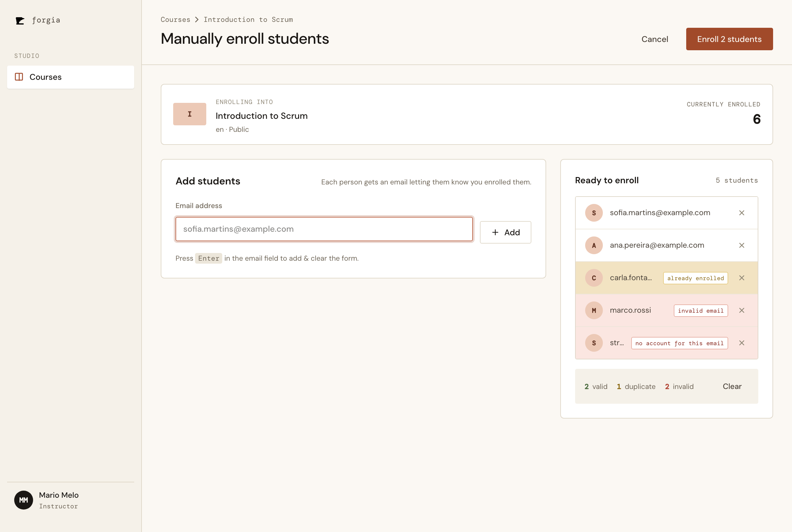The width and height of the screenshot is (792, 532).
Task: Open Introduction to Scrum breadcrumb
Action: (x=248, y=20)
